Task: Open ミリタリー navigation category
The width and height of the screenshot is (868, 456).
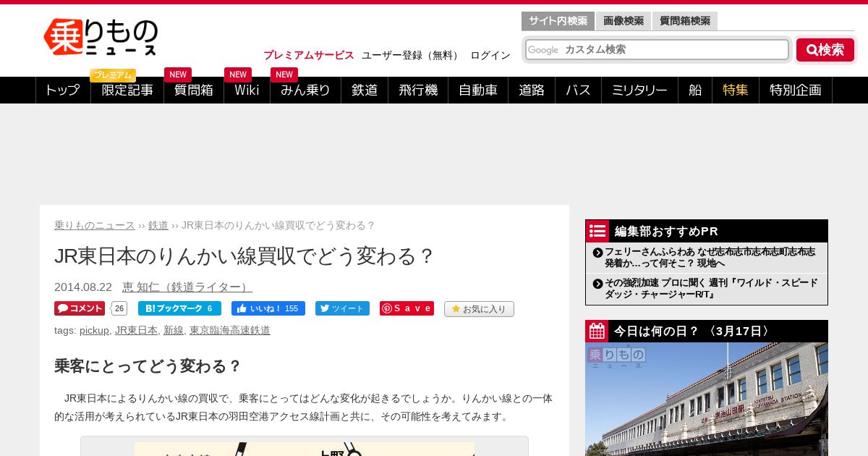Action: (x=639, y=90)
